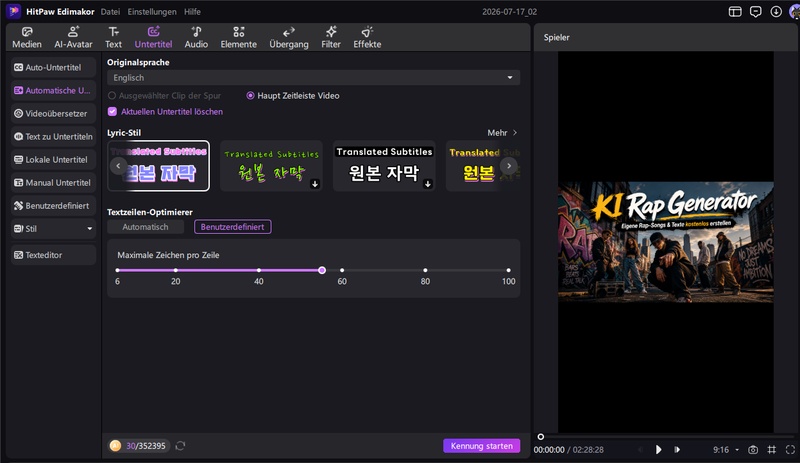Expand the Stil sidebar dropdown
This screenshot has width=800, height=463.
pyautogui.click(x=53, y=229)
